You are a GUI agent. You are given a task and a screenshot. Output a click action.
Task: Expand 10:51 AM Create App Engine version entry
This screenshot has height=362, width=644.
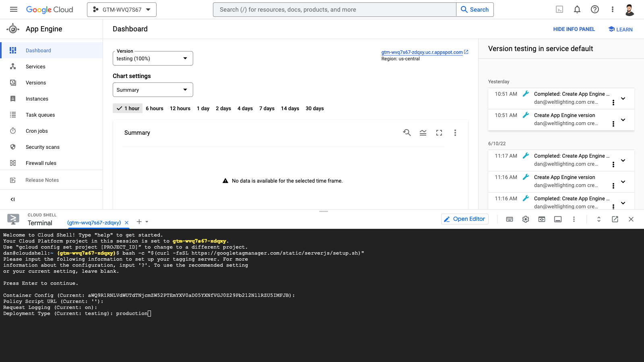[x=623, y=120]
